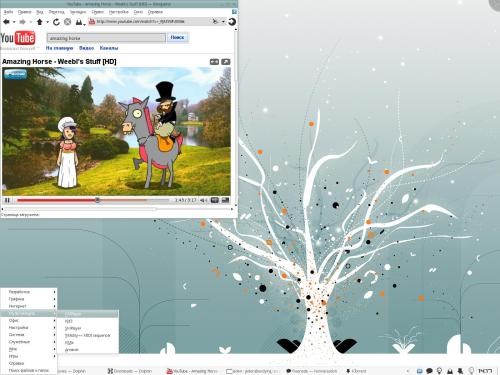Expand the Разработка submenu

29,292
